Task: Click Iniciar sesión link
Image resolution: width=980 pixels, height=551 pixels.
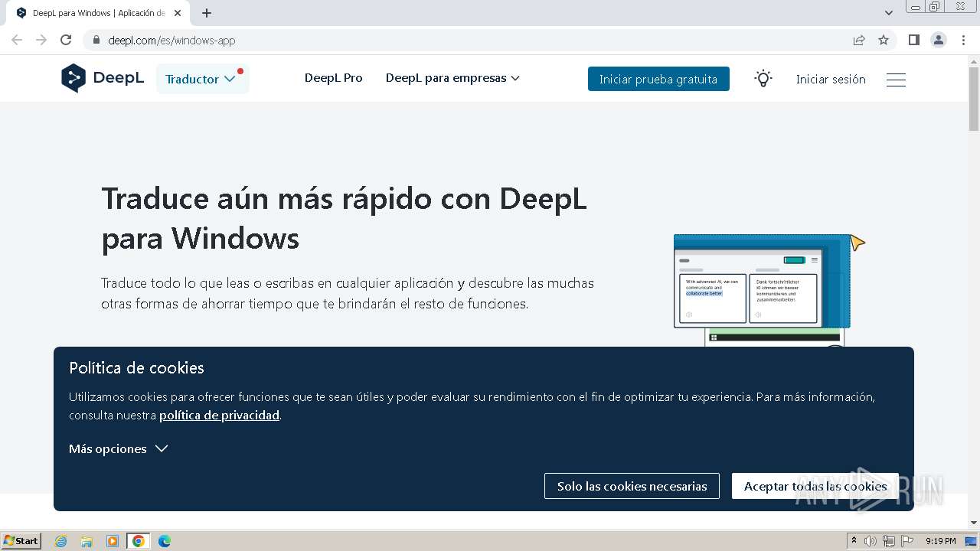Action: 831,79
